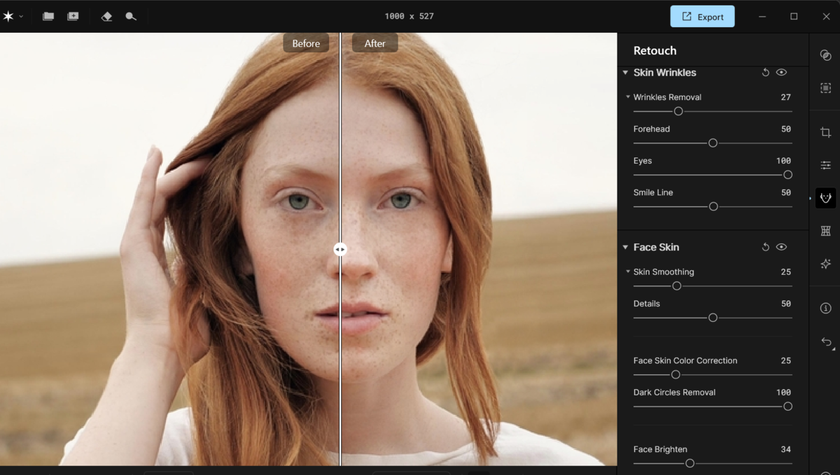Click the Face Brighten slider handle
840x475 pixels.
click(x=690, y=463)
